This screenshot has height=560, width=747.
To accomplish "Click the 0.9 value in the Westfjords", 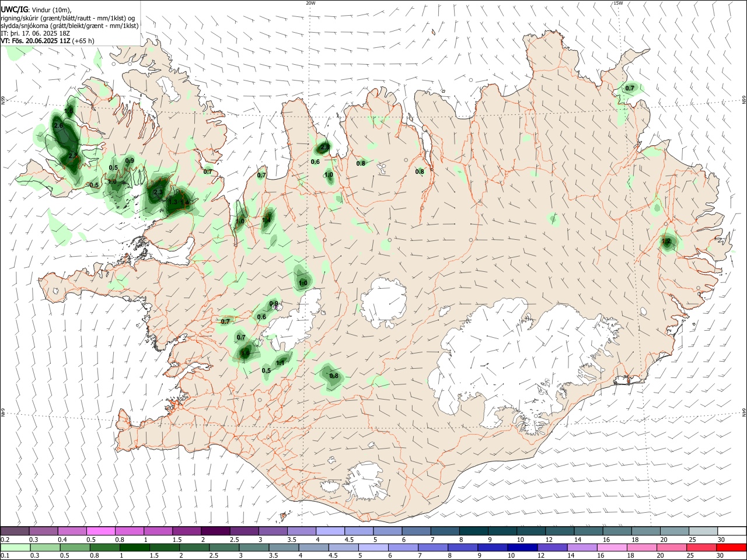I will coord(130,160).
